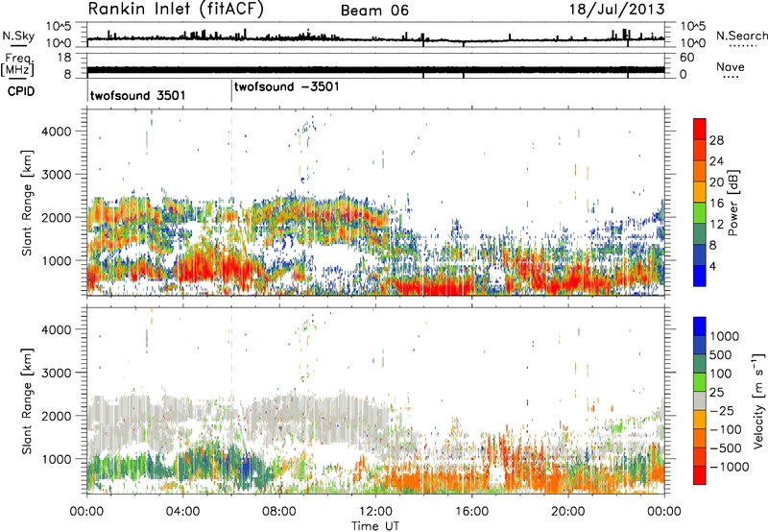Screen dimensions: 768x532
Task: Click the 'Beam 06' label
Action: point(374,11)
